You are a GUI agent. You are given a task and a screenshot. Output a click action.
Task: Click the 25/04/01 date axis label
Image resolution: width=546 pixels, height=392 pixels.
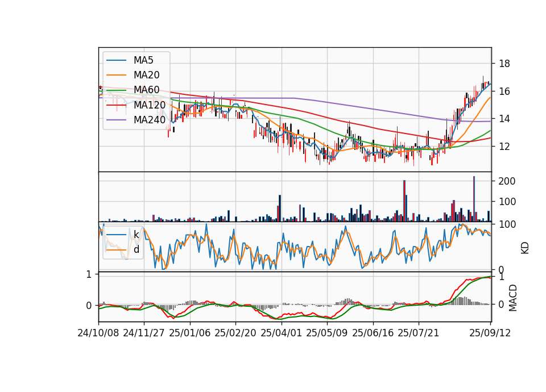(282, 333)
